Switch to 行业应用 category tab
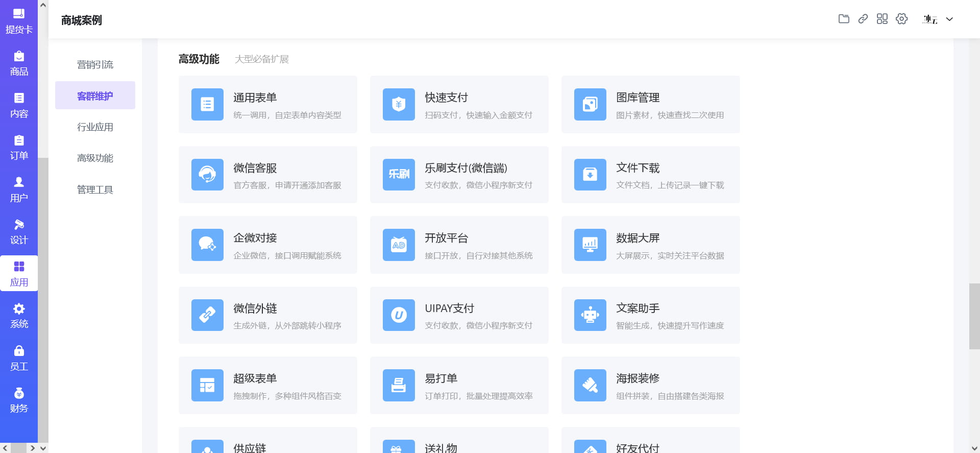The image size is (980, 453). [95, 127]
